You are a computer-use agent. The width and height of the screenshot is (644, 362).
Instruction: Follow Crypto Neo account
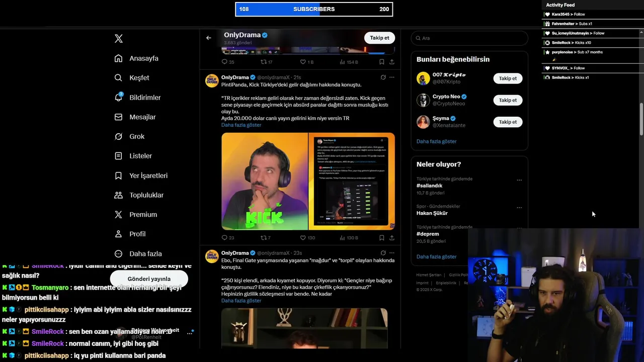tap(508, 100)
